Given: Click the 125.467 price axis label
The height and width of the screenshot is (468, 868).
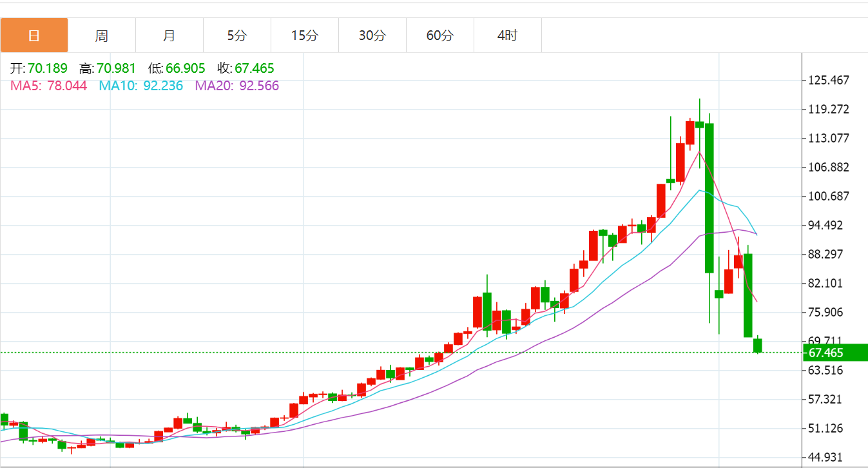Looking at the screenshot, I should click(x=829, y=81).
